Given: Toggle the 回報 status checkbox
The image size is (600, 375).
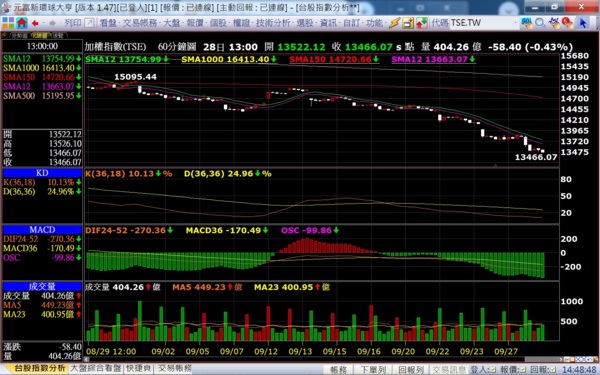Looking at the screenshot, I should point(553,370).
